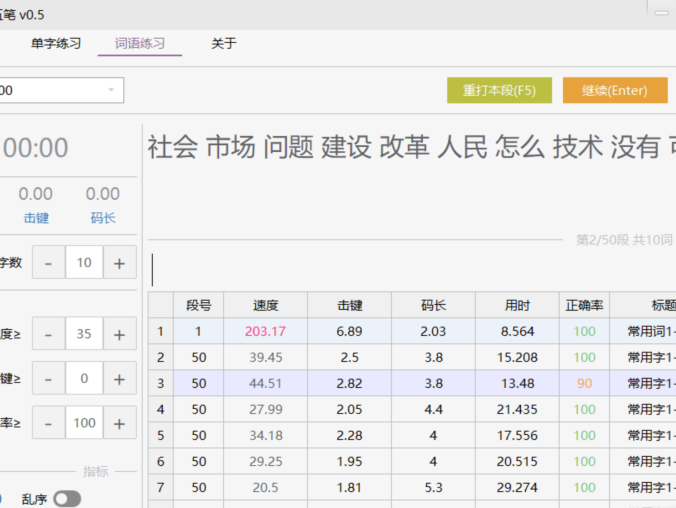Decrease the 度≥ threshold with minus

(49, 334)
